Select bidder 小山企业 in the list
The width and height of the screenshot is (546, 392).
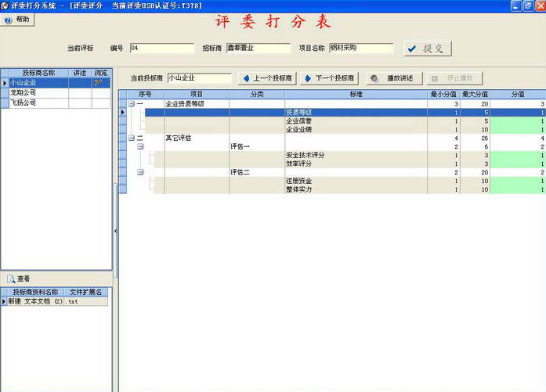click(x=56, y=83)
